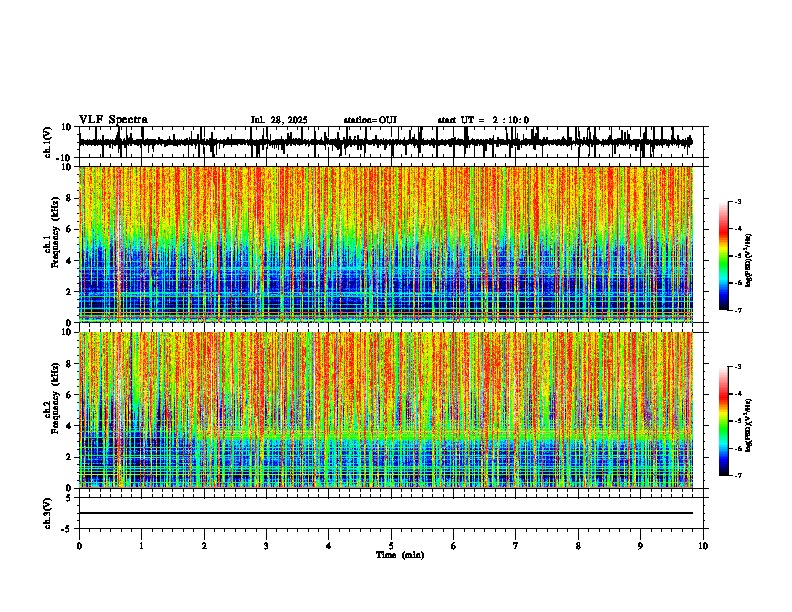Click time axis tick label "0"

pyautogui.click(x=79, y=546)
